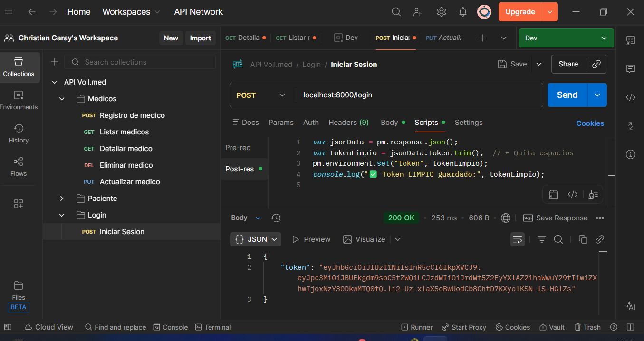Image resolution: width=644 pixels, height=341 pixels.
Task: Click the blue Send button
Action: [x=567, y=95]
